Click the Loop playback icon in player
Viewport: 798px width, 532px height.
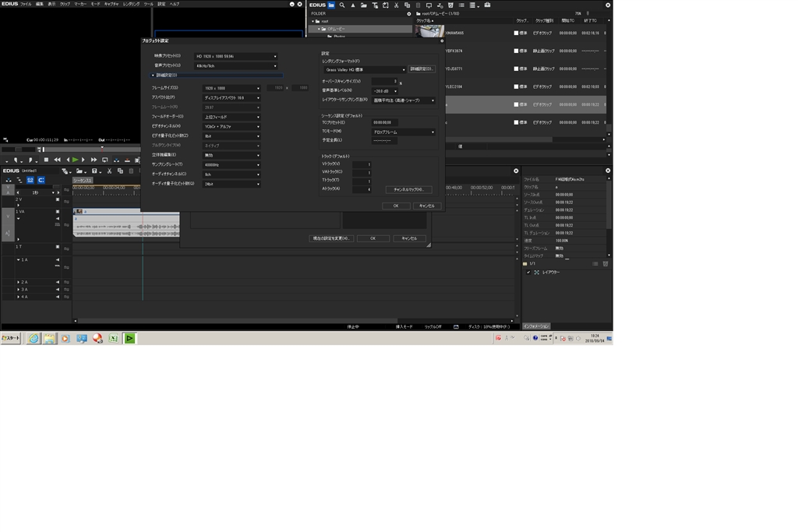[105, 160]
